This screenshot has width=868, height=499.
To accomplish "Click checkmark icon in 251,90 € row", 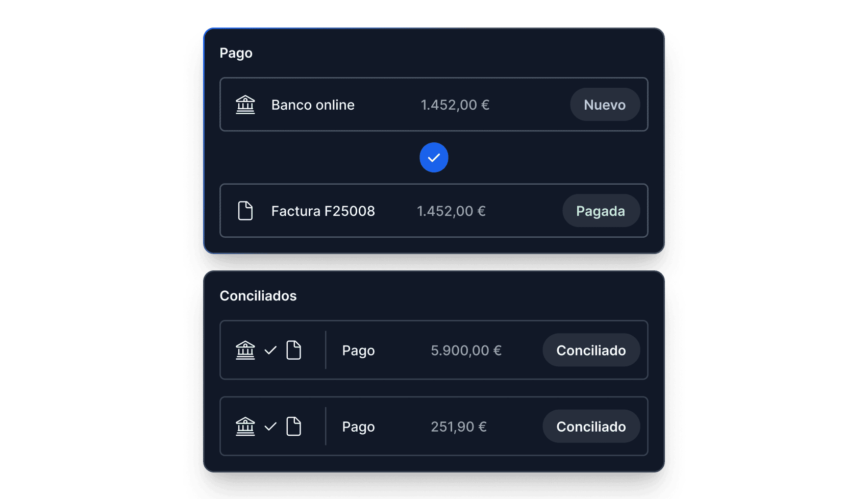I will pos(270,426).
